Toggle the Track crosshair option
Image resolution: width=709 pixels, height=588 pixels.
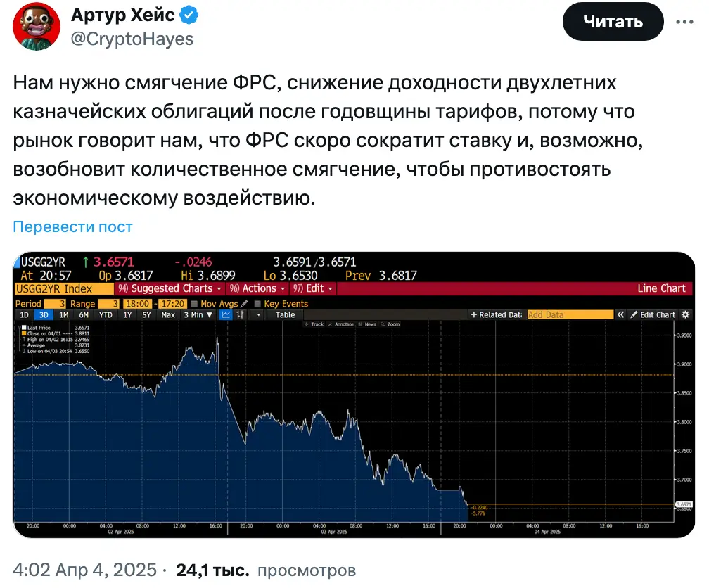[314, 324]
